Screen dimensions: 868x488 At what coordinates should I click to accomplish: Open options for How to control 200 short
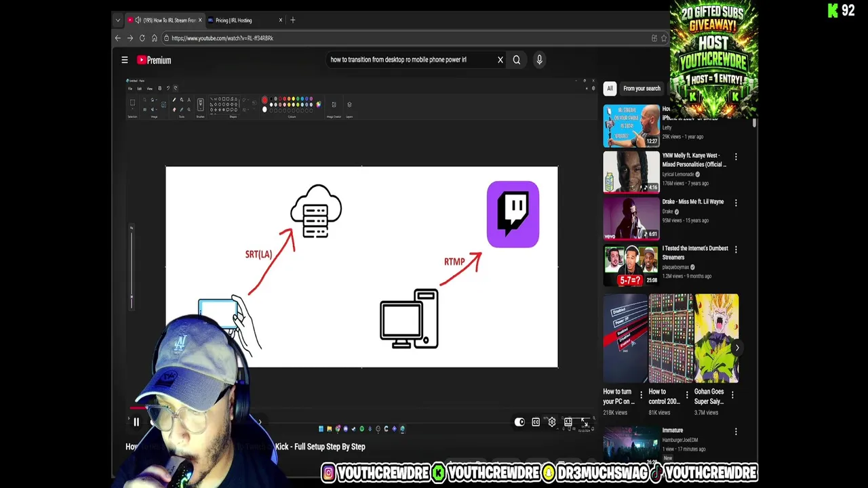click(x=686, y=394)
